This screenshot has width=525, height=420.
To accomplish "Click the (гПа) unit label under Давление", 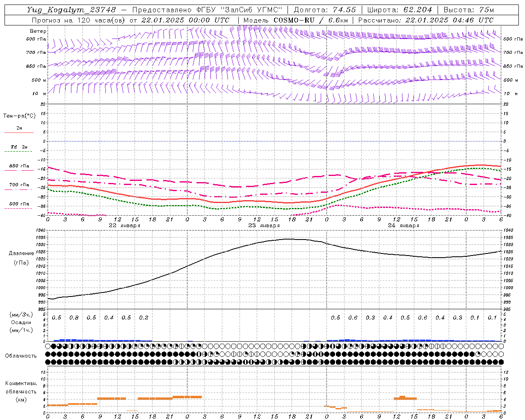I will tap(21, 262).
